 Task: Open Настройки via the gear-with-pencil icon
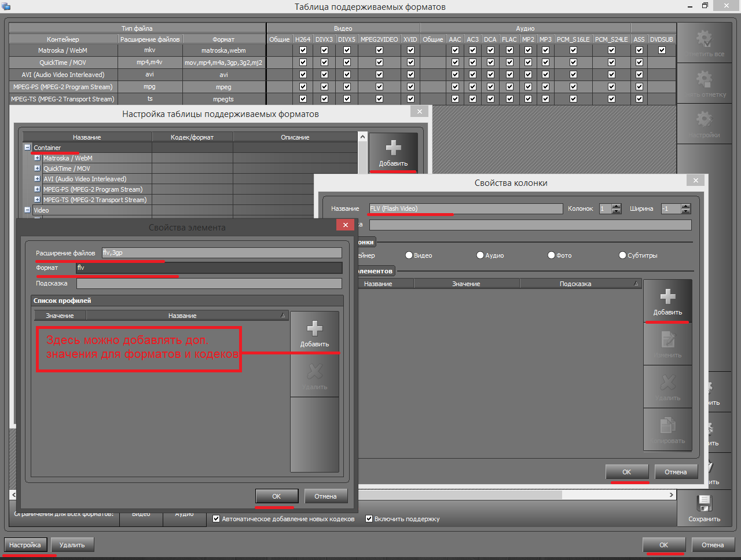pos(704,120)
